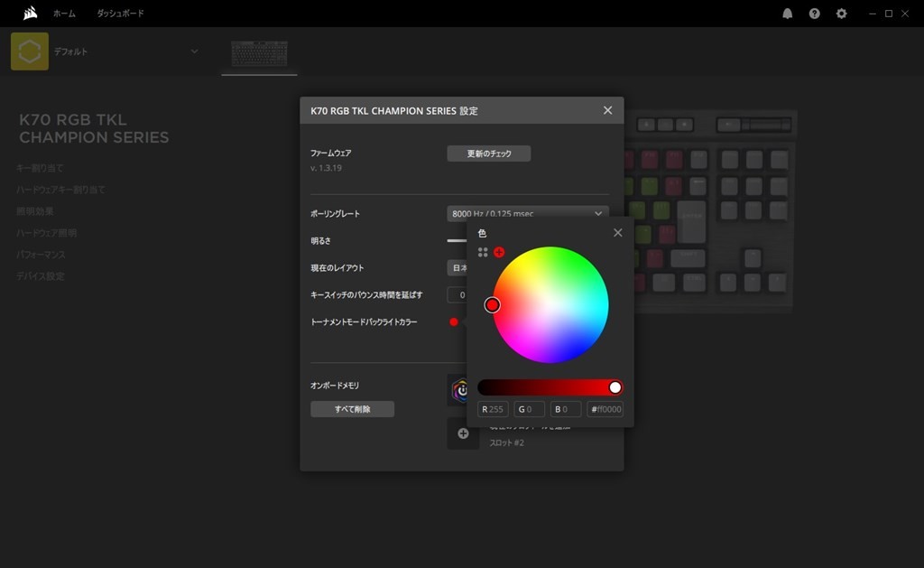Open the notifications bell icon
The width and height of the screenshot is (924, 568).
[x=787, y=14]
